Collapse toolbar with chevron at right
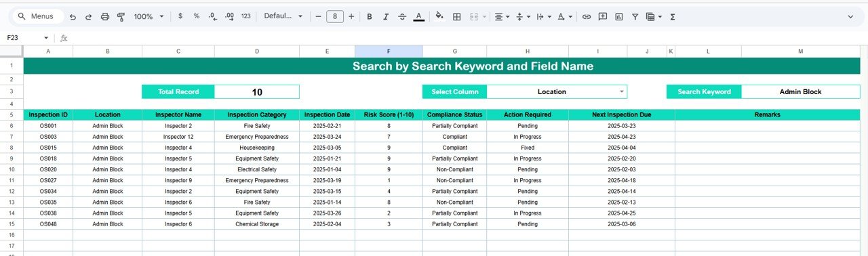 [850, 16]
